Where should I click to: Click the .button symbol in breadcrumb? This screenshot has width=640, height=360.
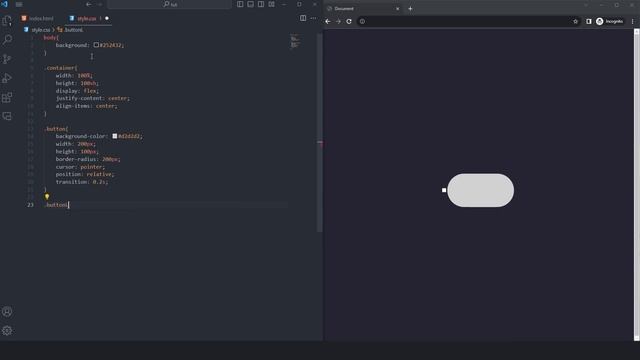(70, 30)
